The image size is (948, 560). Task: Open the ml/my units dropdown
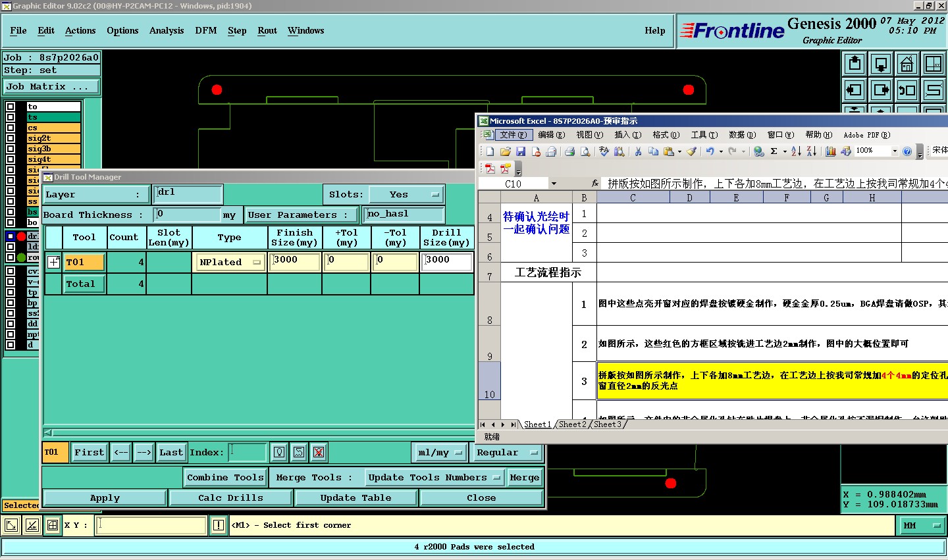[440, 452]
